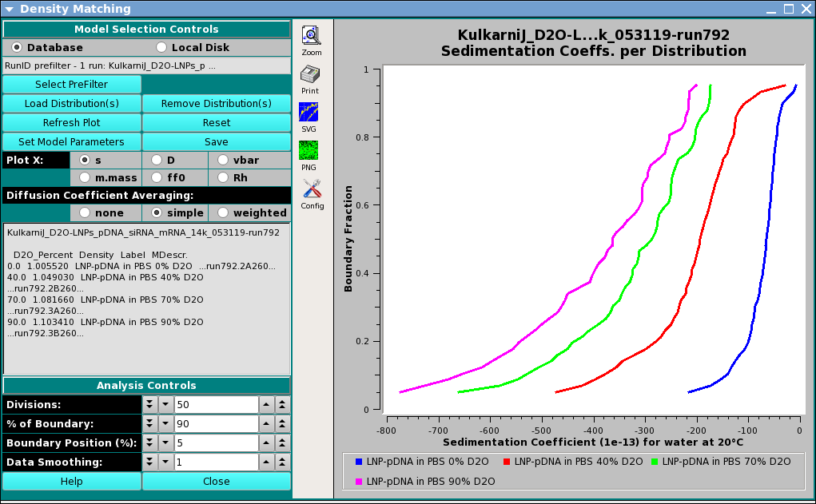
Task: Increase Boundary Position with double-up arrow
Action: [283, 443]
